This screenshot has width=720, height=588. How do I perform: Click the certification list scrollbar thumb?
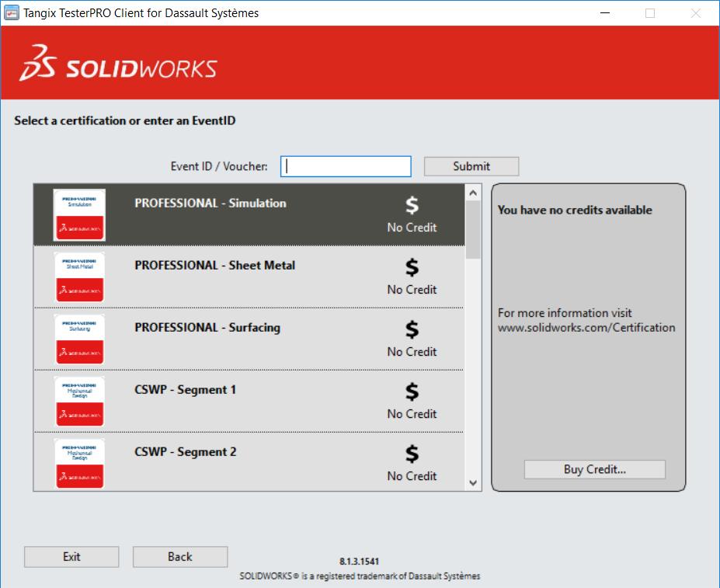(473, 230)
